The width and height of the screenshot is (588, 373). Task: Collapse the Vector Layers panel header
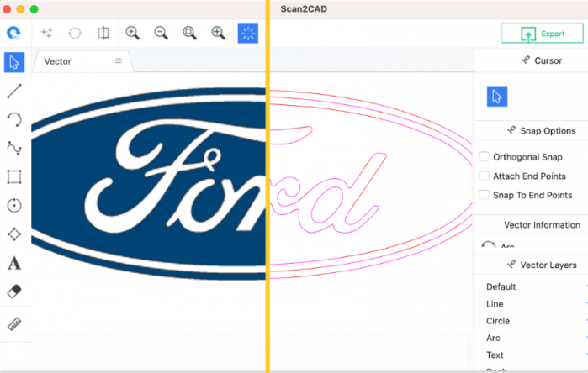tap(542, 265)
